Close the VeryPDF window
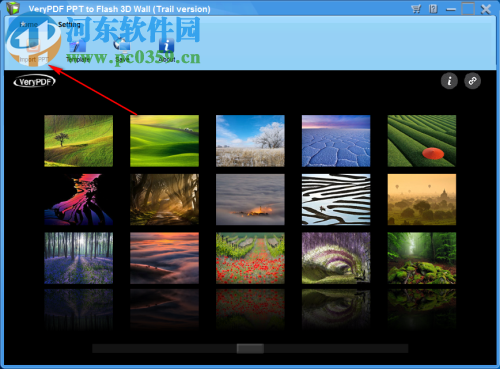500x369 pixels. click(486, 9)
